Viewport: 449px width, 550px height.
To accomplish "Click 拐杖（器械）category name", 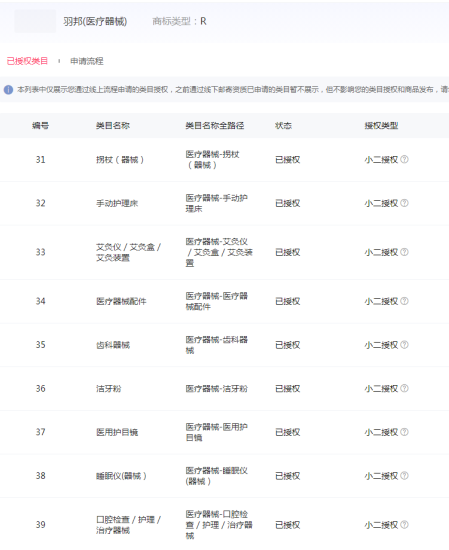I will (x=120, y=160).
